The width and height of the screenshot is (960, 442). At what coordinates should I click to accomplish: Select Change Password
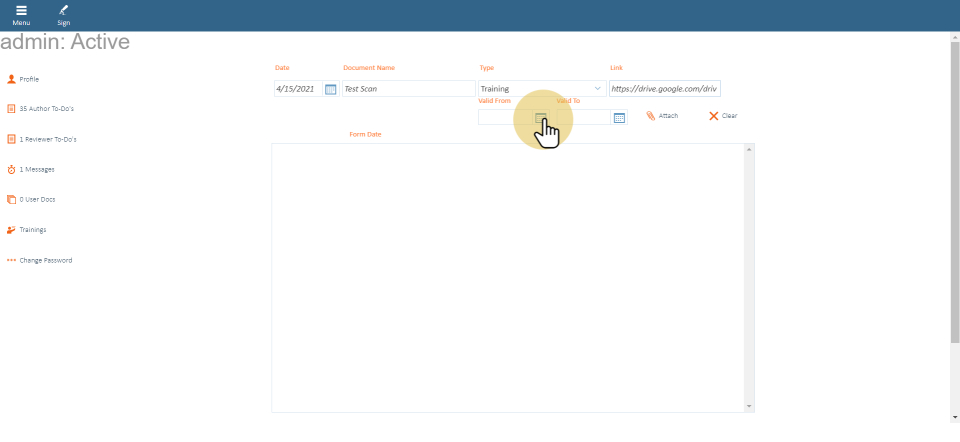point(45,260)
